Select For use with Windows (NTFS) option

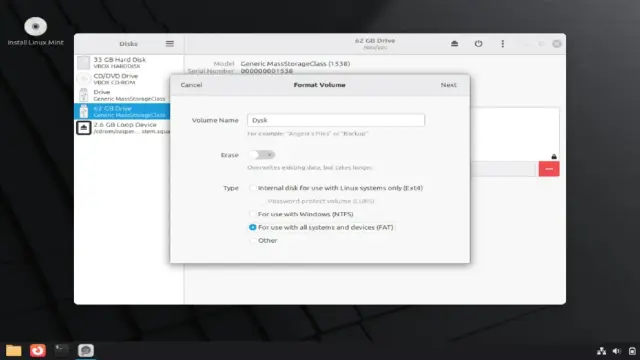[301, 214]
